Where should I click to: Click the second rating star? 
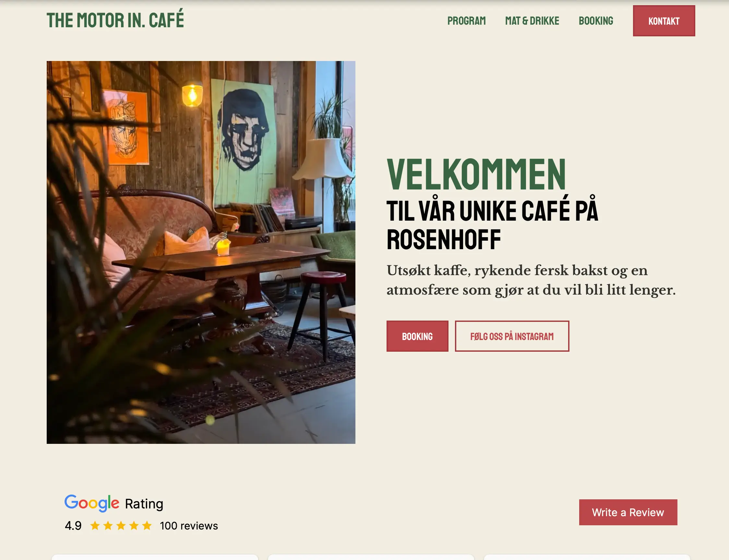click(108, 526)
